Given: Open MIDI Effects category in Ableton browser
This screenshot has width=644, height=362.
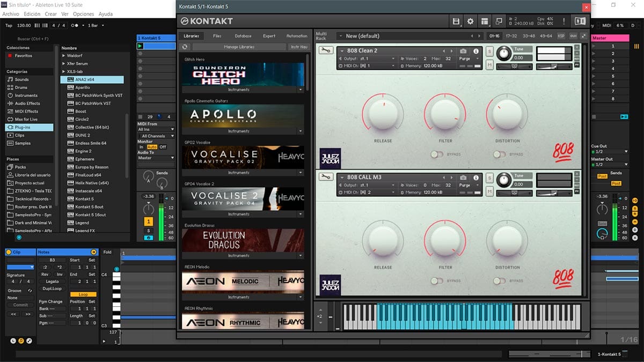Looking at the screenshot, I should (26, 112).
